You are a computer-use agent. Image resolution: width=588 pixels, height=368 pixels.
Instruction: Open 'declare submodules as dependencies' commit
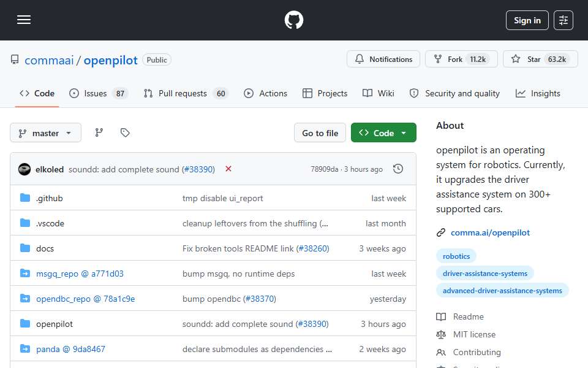tap(257, 349)
